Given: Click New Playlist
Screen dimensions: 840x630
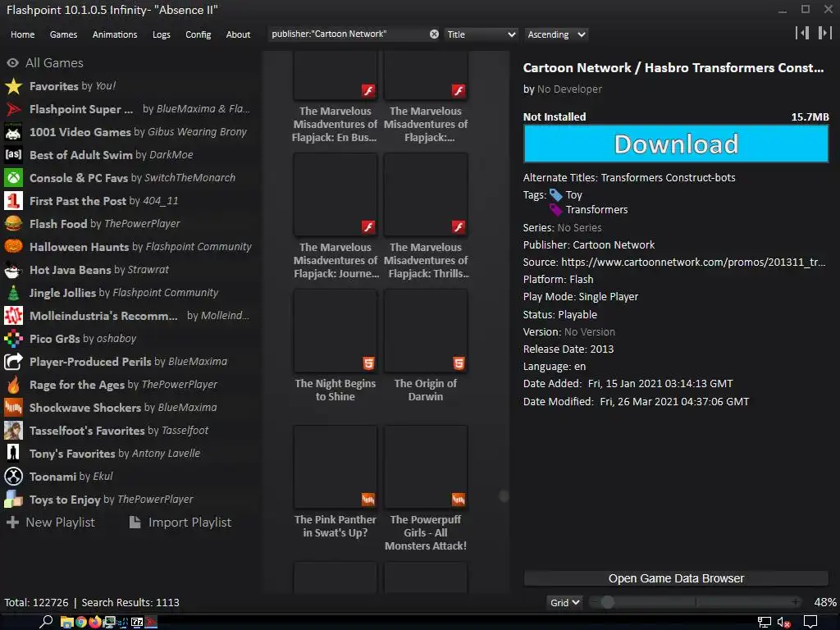Looking at the screenshot, I should 51,523.
